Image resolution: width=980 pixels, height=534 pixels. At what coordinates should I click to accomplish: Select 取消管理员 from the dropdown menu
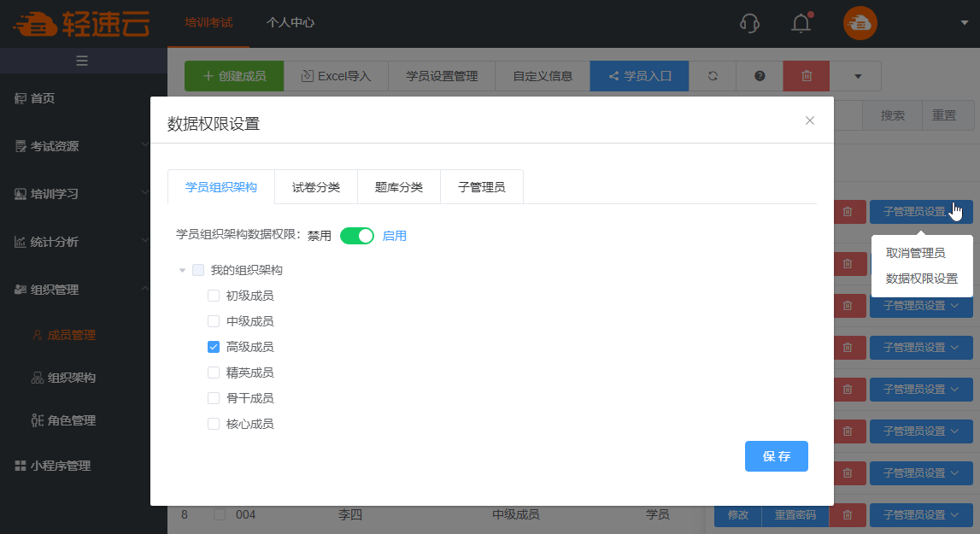(x=915, y=253)
